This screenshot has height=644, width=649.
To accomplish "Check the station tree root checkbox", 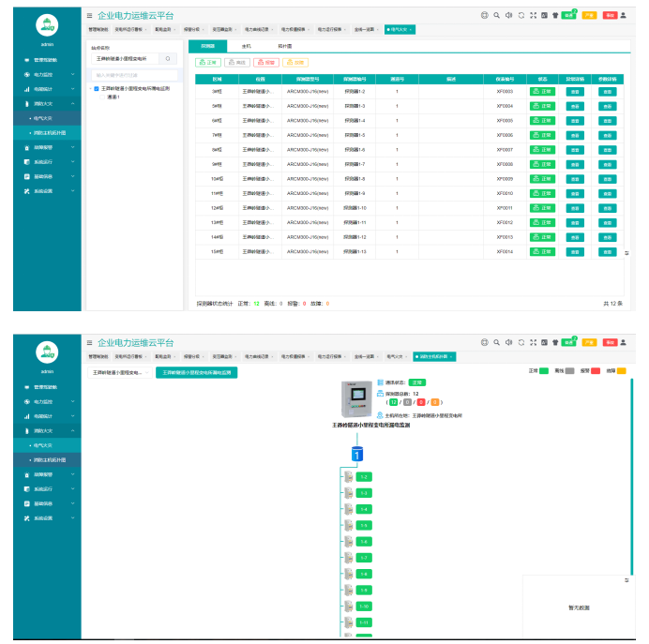I will [x=97, y=88].
